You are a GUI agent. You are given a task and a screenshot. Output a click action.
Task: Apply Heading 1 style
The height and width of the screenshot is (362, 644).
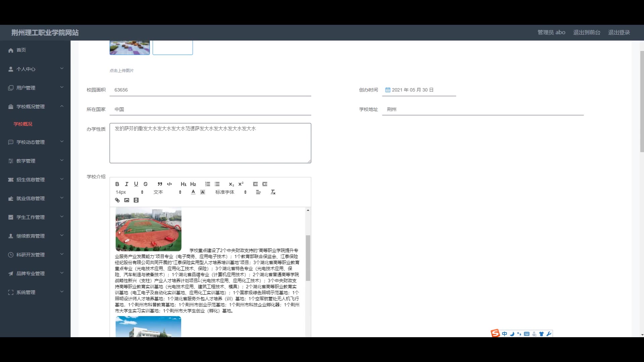pyautogui.click(x=183, y=184)
